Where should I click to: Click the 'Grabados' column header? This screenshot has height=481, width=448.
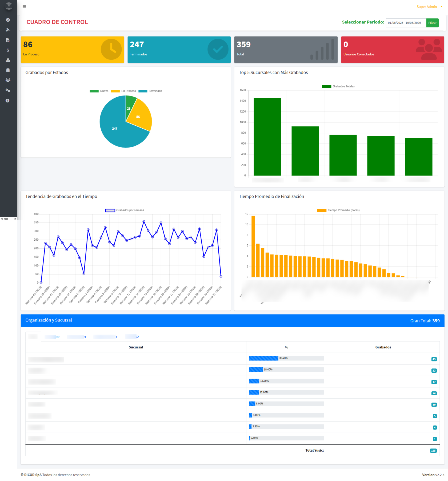(383, 347)
